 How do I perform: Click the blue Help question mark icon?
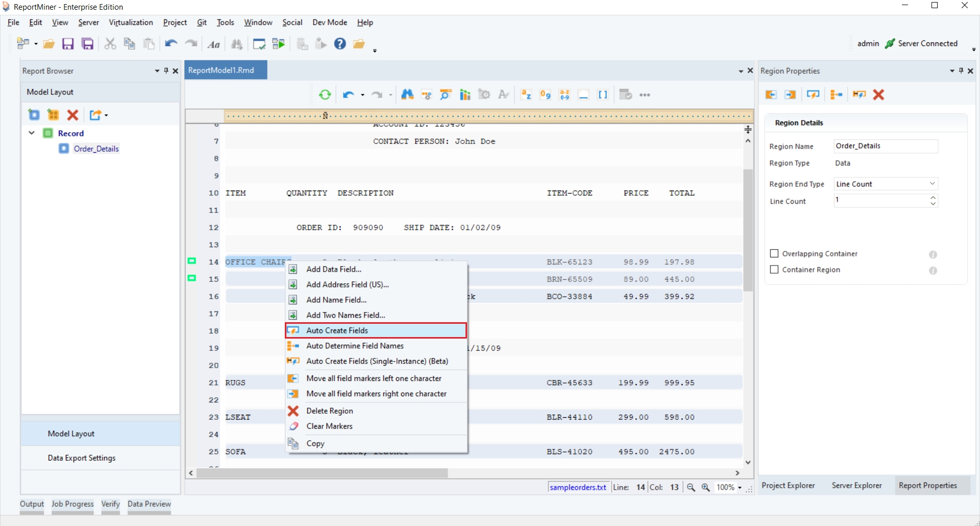pos(340,44)
